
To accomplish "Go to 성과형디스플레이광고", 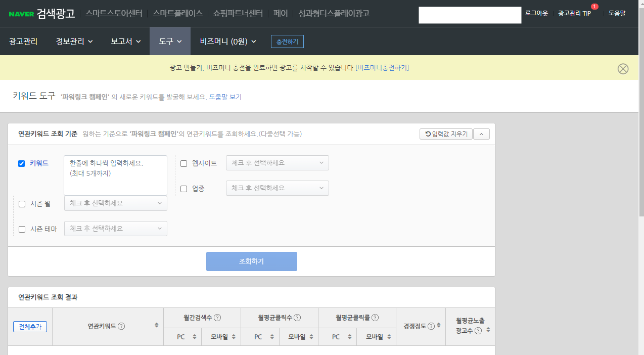I will click(334, 13).
